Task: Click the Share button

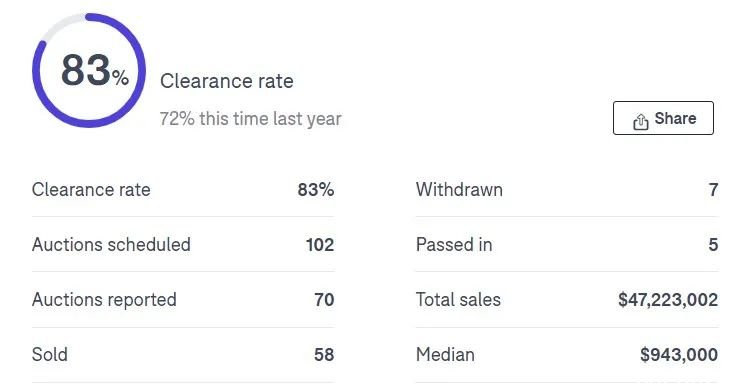Action: point(663,118)
